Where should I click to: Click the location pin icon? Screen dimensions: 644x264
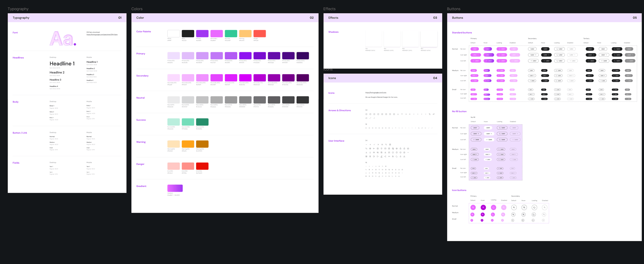point(382,149)
